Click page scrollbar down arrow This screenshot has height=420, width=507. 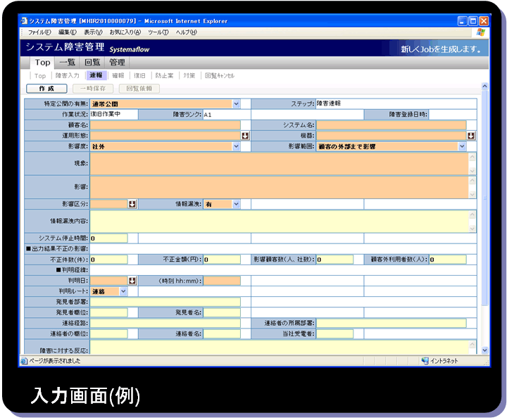484,350
